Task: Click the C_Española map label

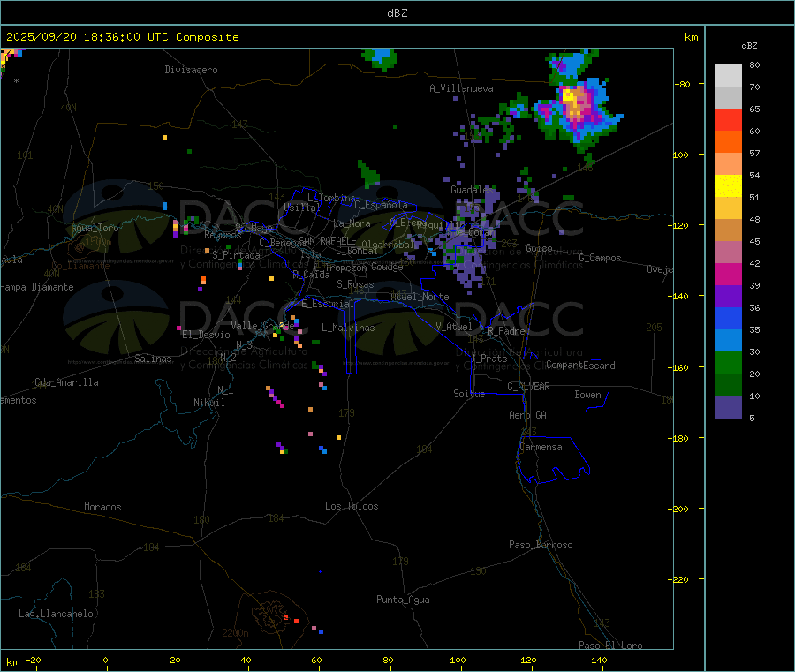Action: pyautogui.click(x=381, y=205)
